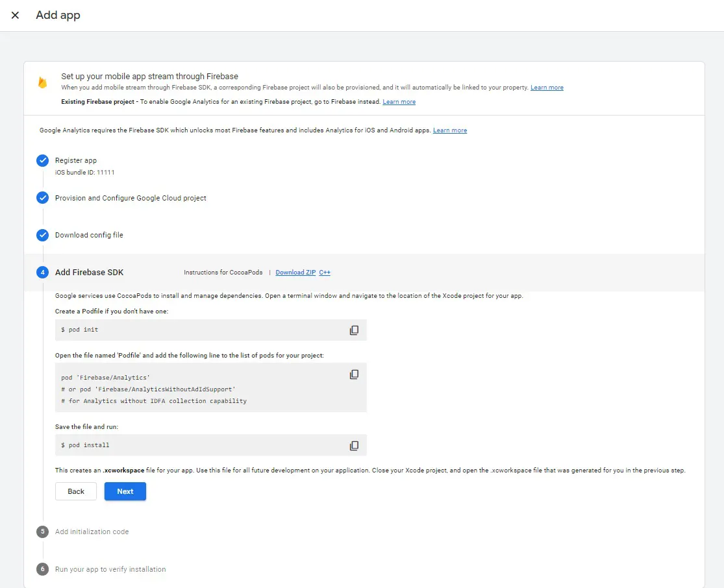
Task: Click the Provision and Configure checkmark icon
Action: click(x=42, y=198)
